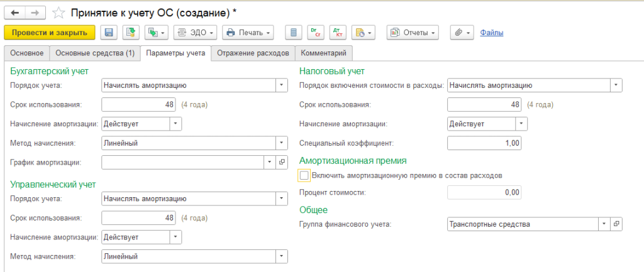Click the Dt/Kt postings icon
The image size is (644, 272).
337,32
